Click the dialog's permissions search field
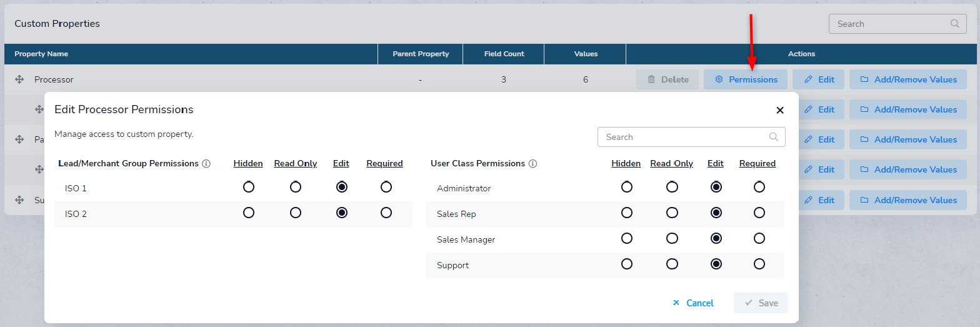This screenshot has height=327, width=980. click(x=691, y=137)
